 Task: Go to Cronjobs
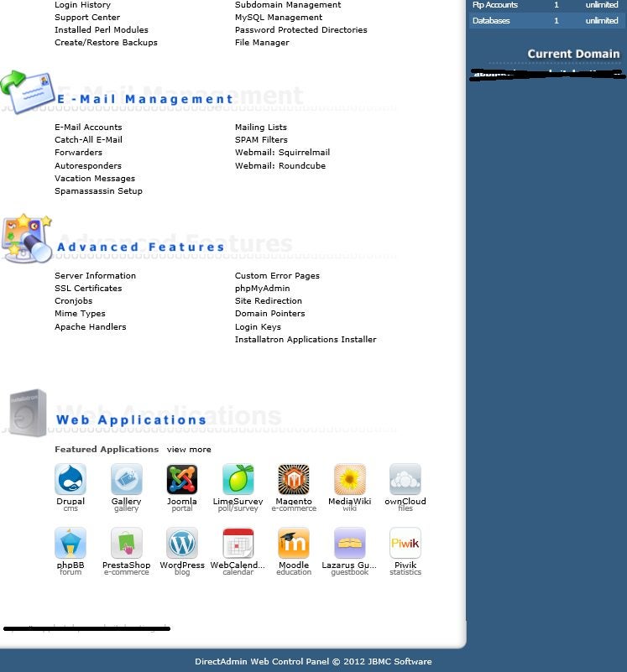tap(73, 301)
